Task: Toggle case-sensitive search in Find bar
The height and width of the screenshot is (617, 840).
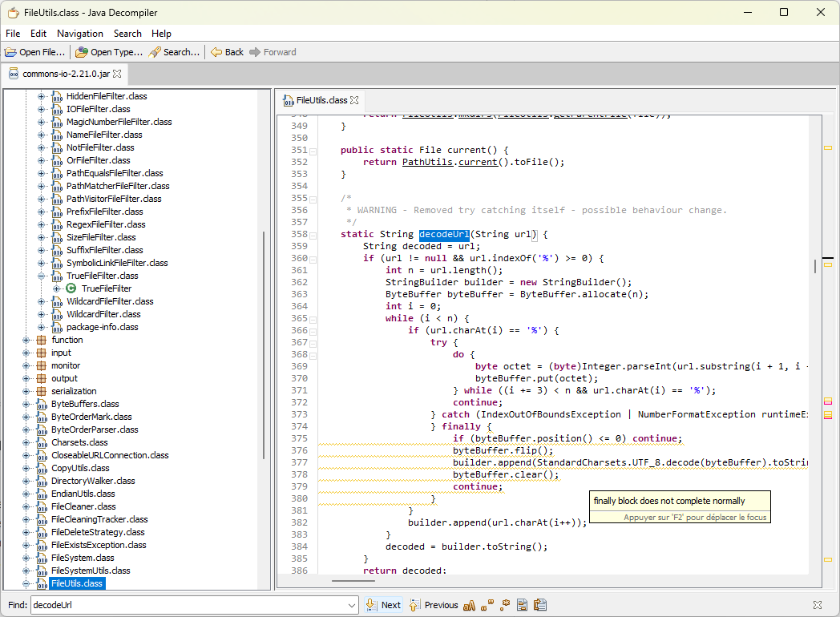Action: 470,605
